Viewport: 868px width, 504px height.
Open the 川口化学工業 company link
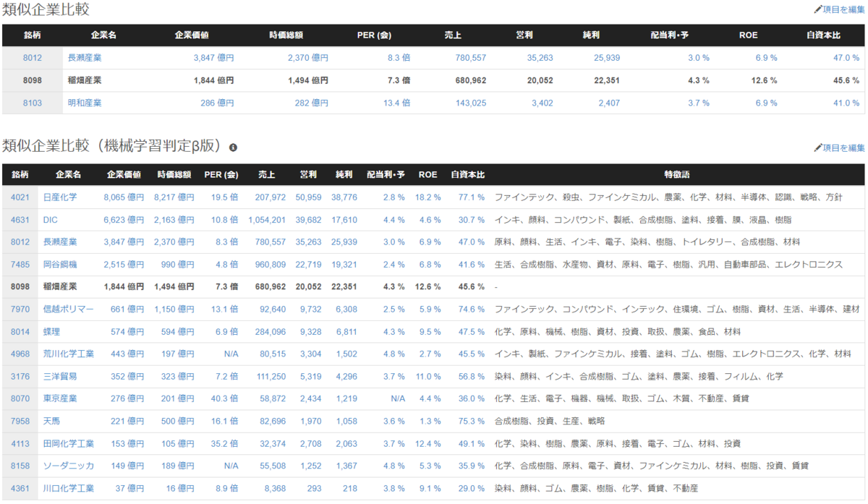click(69, 488)
